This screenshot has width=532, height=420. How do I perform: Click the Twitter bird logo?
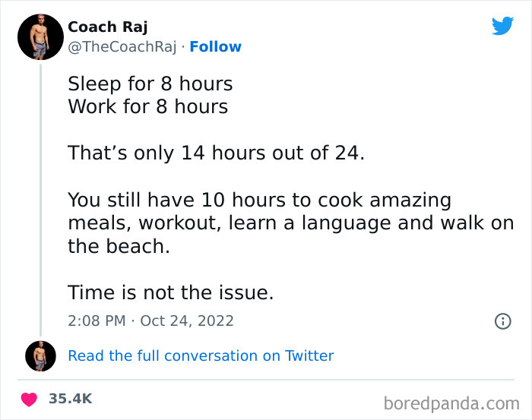pyautogui.click(x=502, y=27)
